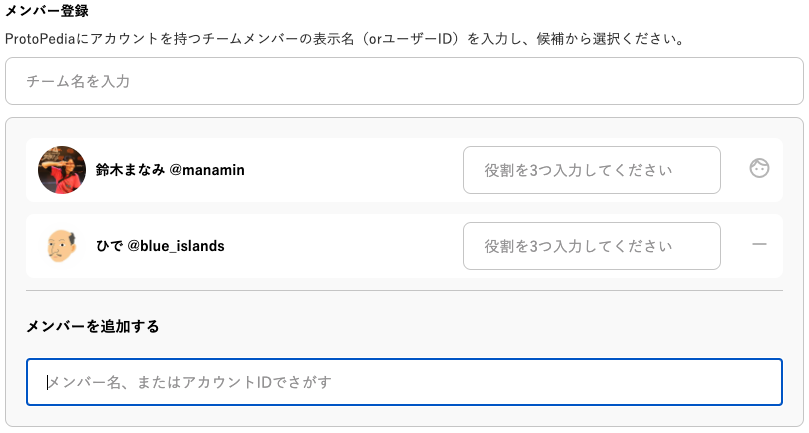Click the ProtoPedia instruction text line

[345, 39]
